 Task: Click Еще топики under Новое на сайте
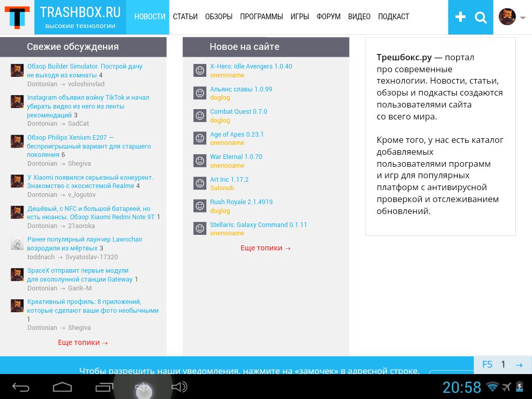[x=265, y=248]
